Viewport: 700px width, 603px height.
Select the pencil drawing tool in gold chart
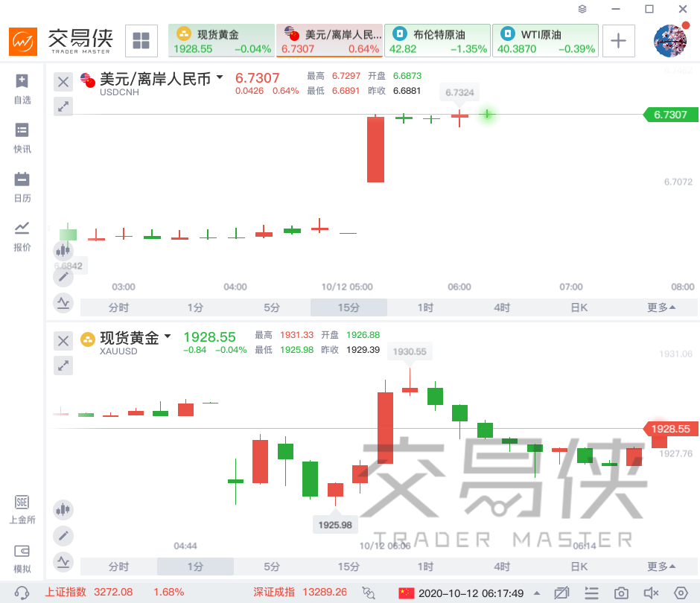pos(63,535)
